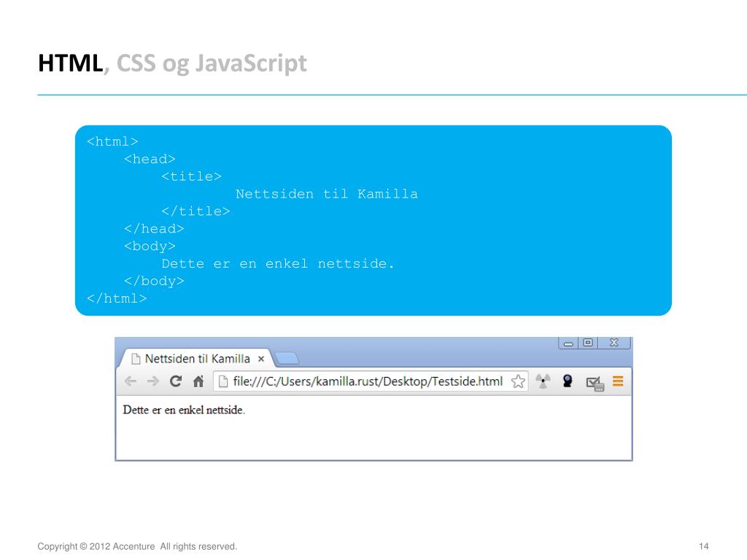Click the slide page number 14
Image resolution: width=747 pixels, height=560 pixels.
[704, 546]
